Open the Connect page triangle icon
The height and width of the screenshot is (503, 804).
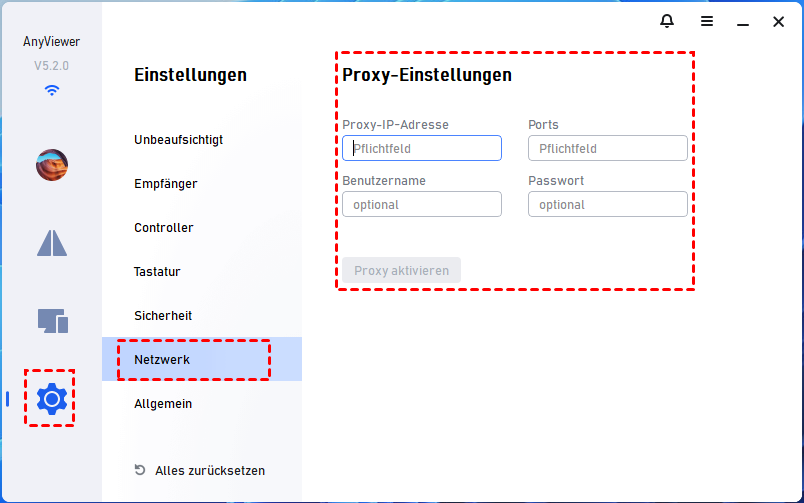(52, 243)
